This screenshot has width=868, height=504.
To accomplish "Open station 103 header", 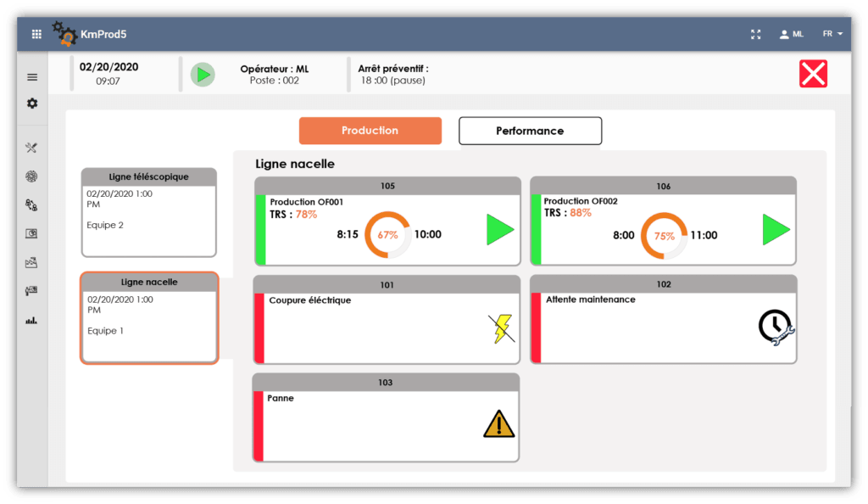I will tap(386, 383).
